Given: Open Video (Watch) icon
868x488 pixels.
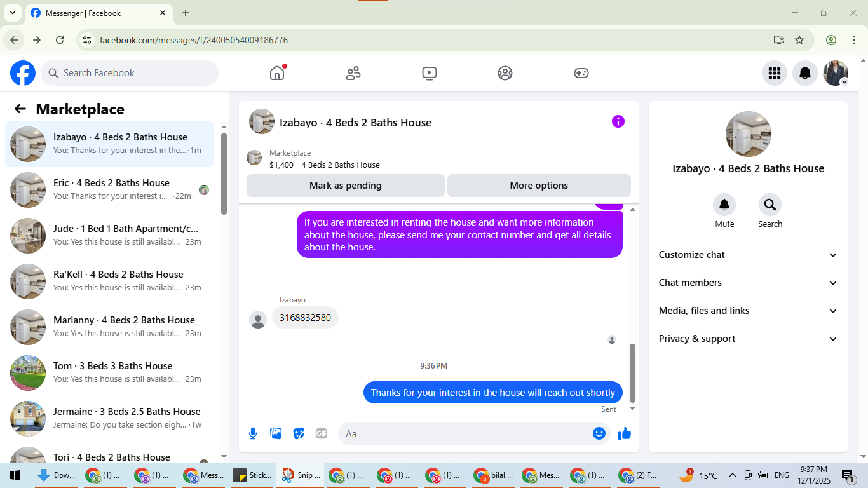Looking at the screenshot, I should [429, 73].
